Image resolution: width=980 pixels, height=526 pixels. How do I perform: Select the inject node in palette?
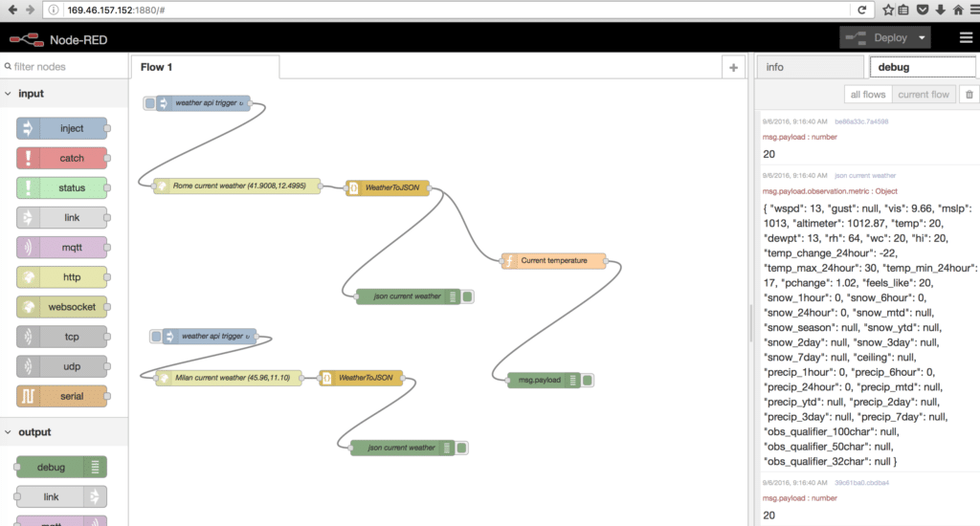pyautogui.click(x=62, y=129)
